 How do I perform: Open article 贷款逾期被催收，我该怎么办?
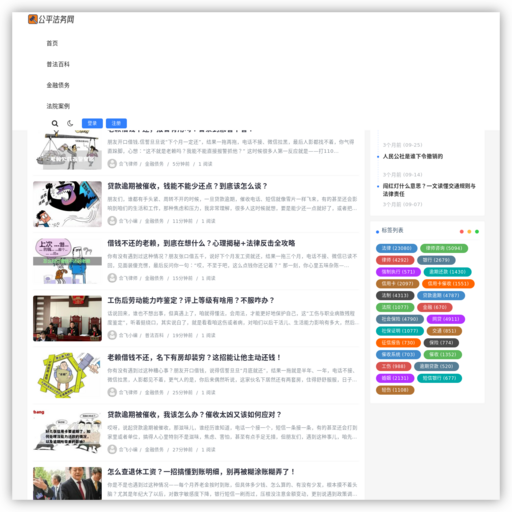point(194,415)
